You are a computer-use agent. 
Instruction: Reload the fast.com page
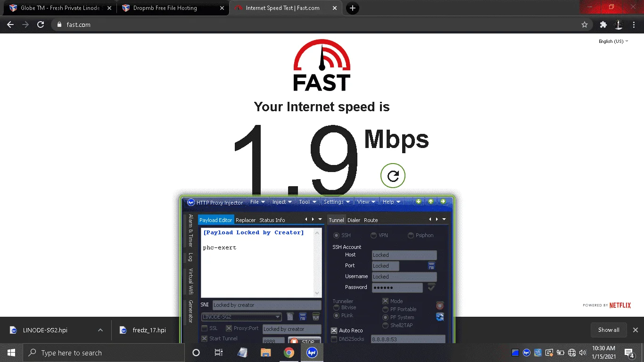[x=41, y=25]
